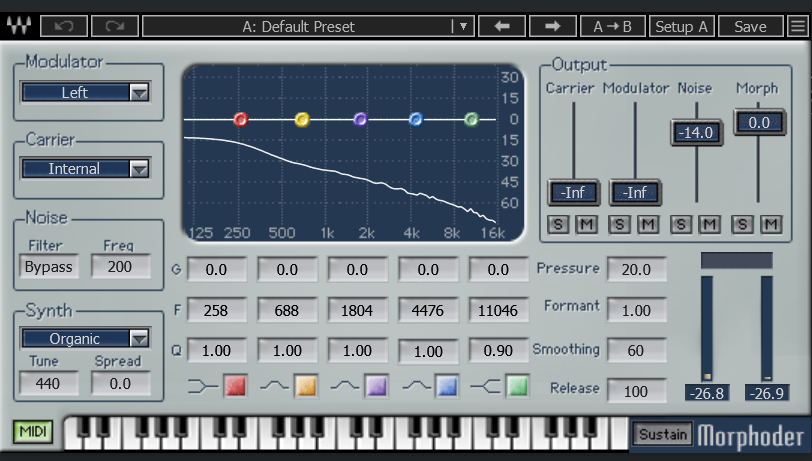Click the high shelf filter shape icon

coord(485,386)
